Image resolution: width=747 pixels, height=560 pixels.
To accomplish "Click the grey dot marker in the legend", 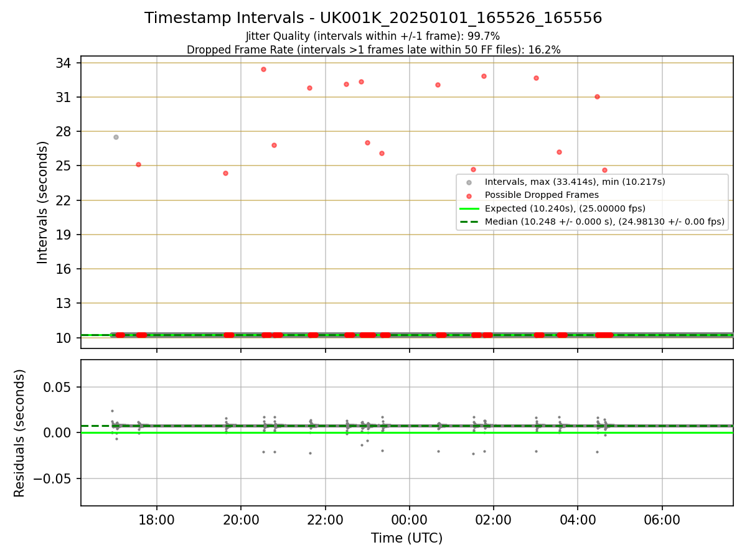I will coord(469,182).
